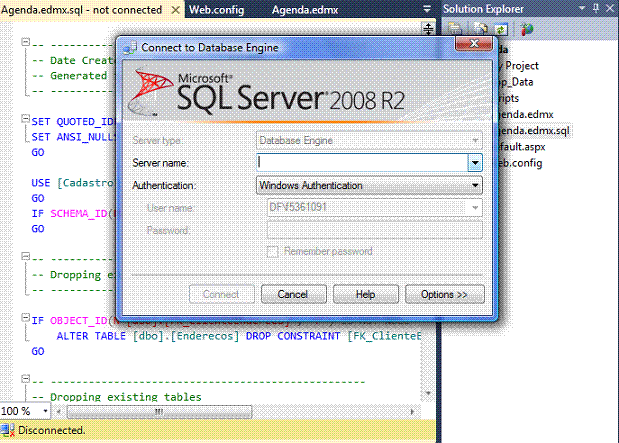Collapse the IF OBJECT_ID statement region
The width and height of the screenshot is (619, 443).
click(26, 317)
